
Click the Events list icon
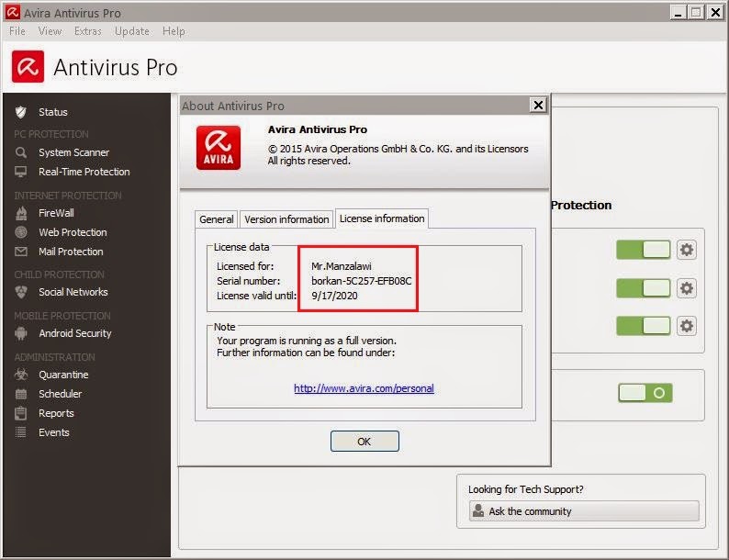click(21, 432)
